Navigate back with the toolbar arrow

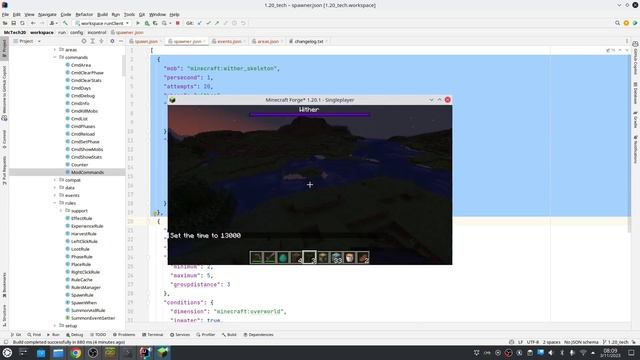(33, 23)
